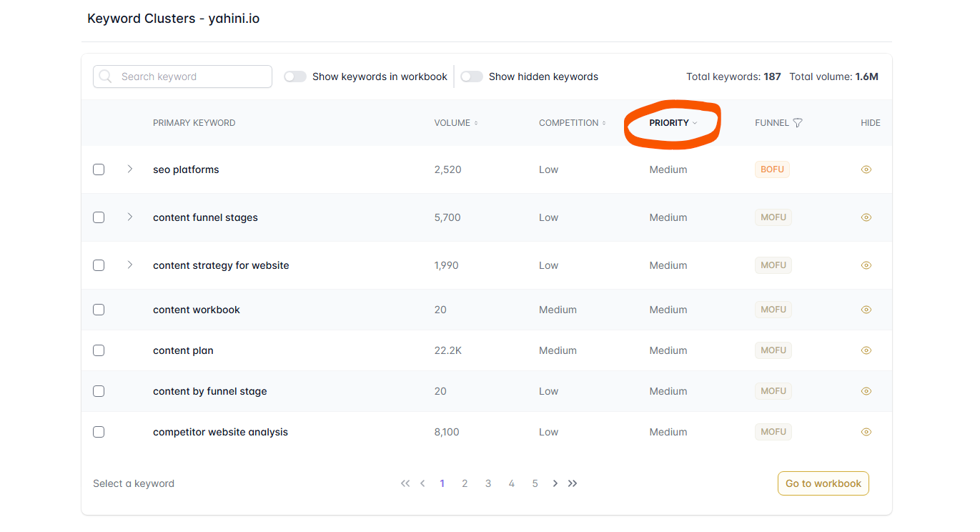The height and width of the screenshot is (532, 980).
Task: Check the content funnel stages checkbox
Action: coord(99,217)
